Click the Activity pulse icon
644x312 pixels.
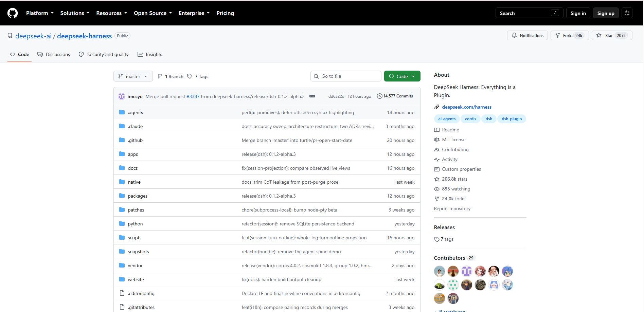click(x=437, y=160)
